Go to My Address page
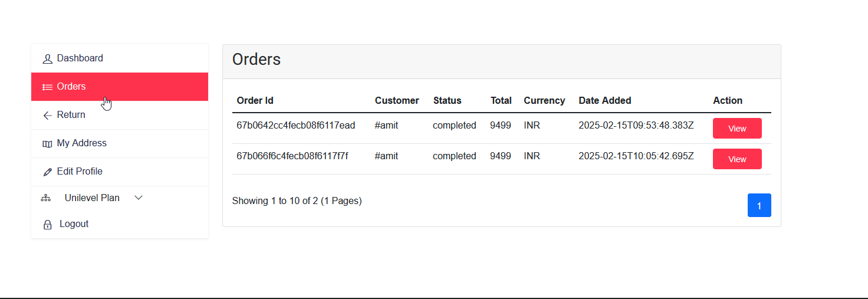 point(81,143)
